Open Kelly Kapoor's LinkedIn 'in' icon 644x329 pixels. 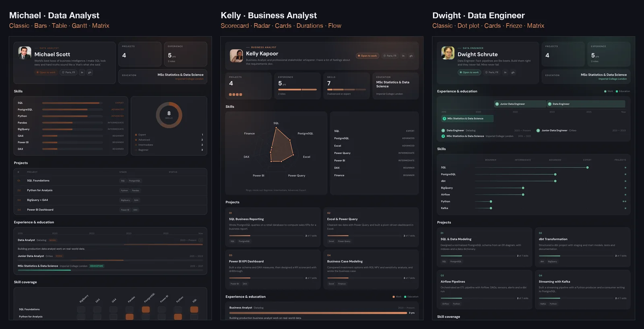pos(403,56)
